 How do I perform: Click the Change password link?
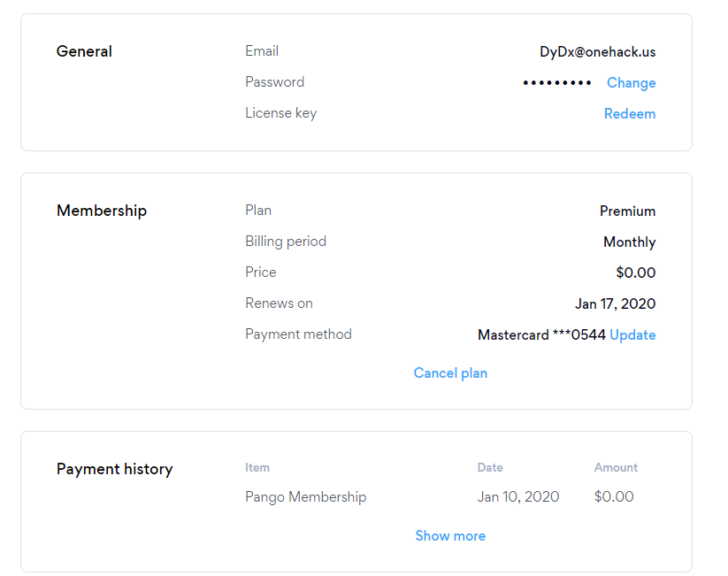631,82
